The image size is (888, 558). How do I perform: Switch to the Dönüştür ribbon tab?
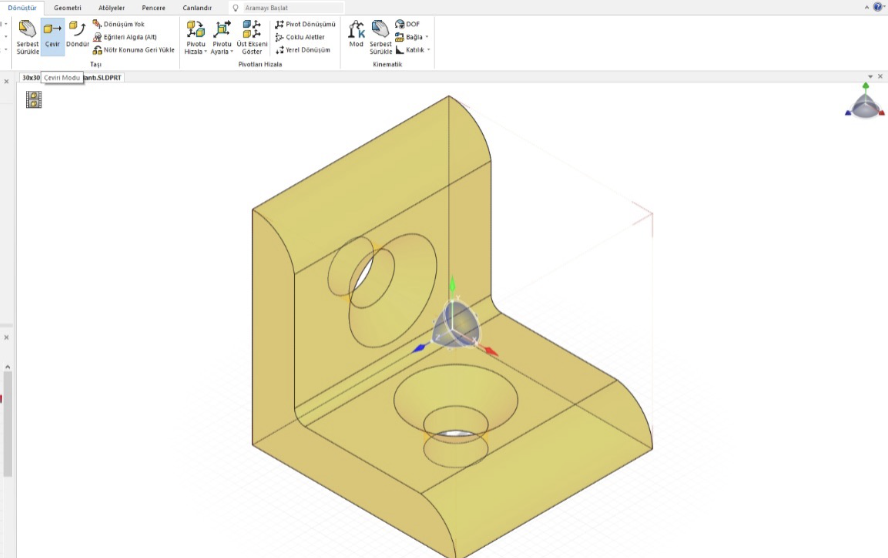point(22,8)
